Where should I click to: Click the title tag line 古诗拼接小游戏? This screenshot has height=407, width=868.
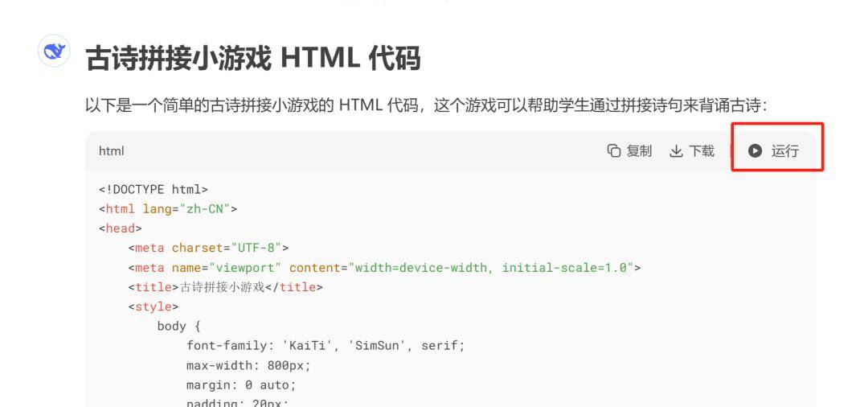[225, 286]
